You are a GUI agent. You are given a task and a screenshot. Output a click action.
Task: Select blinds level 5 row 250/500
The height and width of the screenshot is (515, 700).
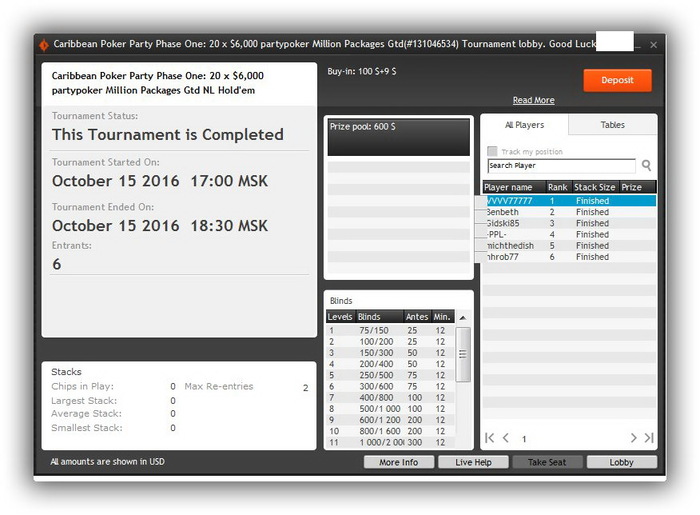(391, 375)
